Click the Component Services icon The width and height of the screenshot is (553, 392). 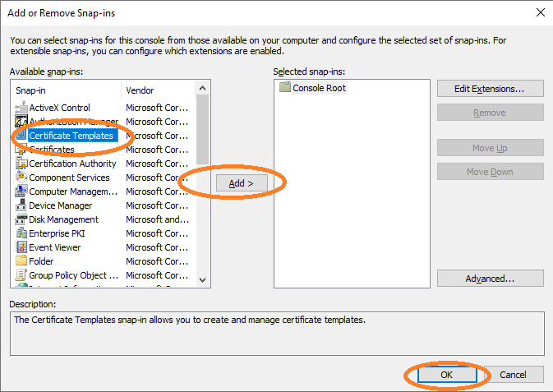point(21,178)
